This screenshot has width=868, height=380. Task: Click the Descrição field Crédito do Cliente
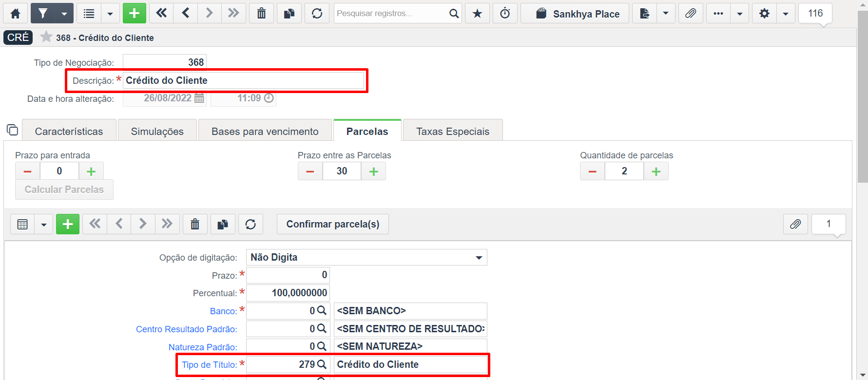pos(243,80)
